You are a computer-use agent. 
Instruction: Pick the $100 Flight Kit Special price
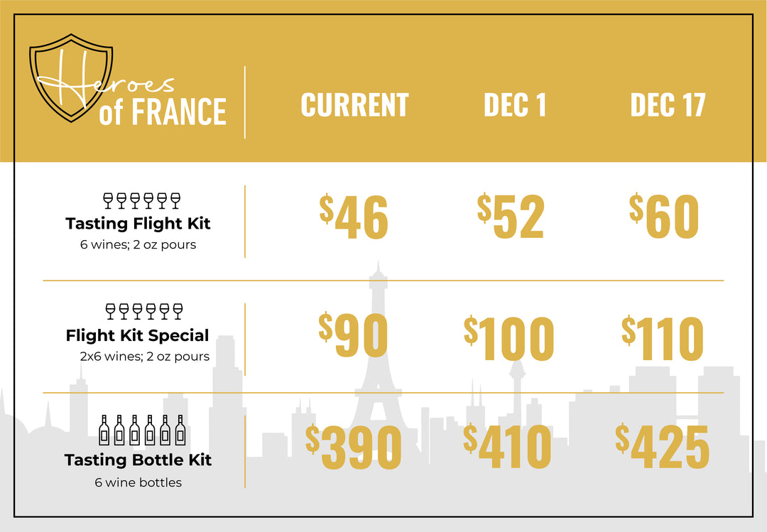(x=509, y=339)
